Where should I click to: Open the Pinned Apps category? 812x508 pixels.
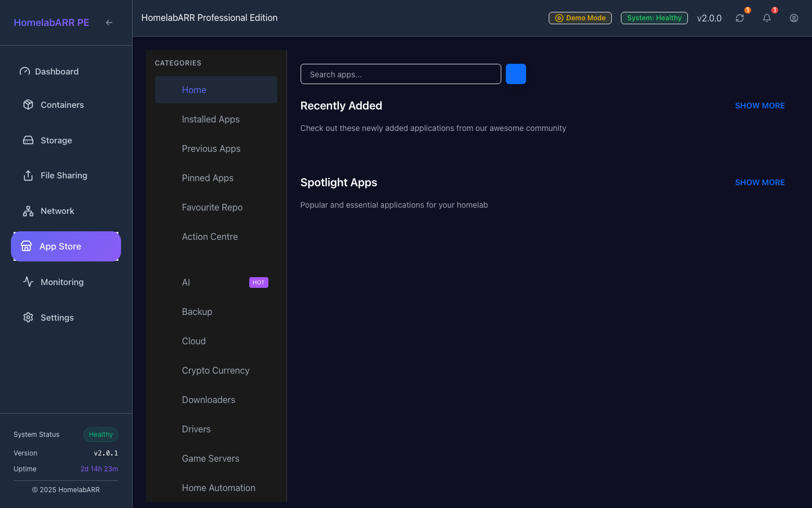(x=208, y=178)
